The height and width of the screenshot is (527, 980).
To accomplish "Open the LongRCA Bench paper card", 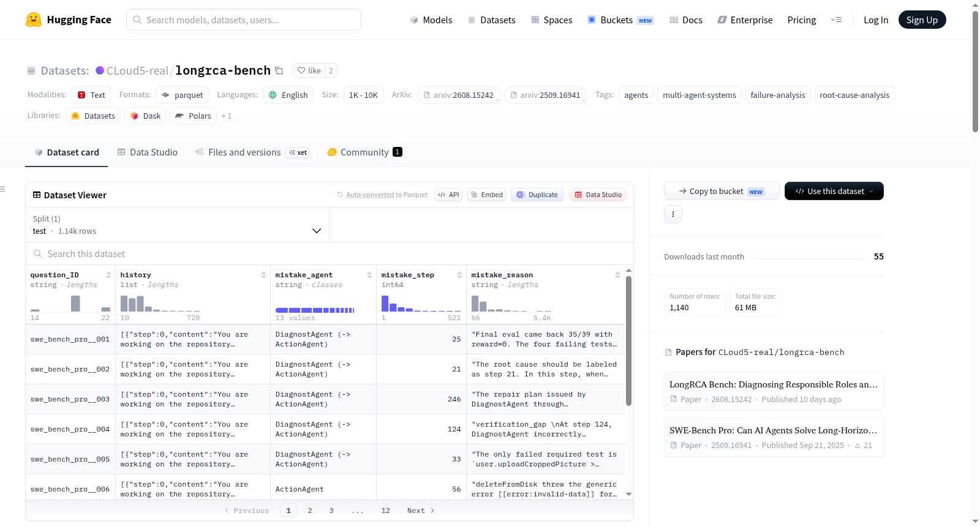I will point(774,391).
